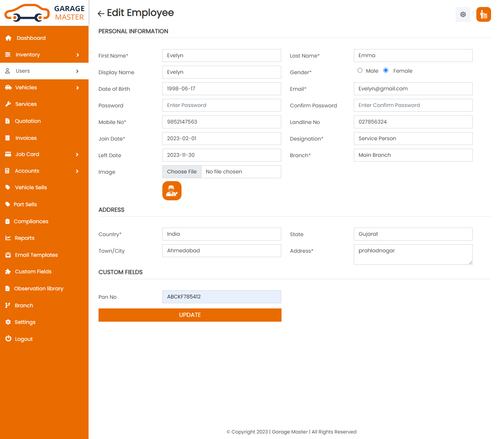The width and height of the screenshot is (504, 439).
Task: Click the Services wrench icon
Action: (8, 104)
